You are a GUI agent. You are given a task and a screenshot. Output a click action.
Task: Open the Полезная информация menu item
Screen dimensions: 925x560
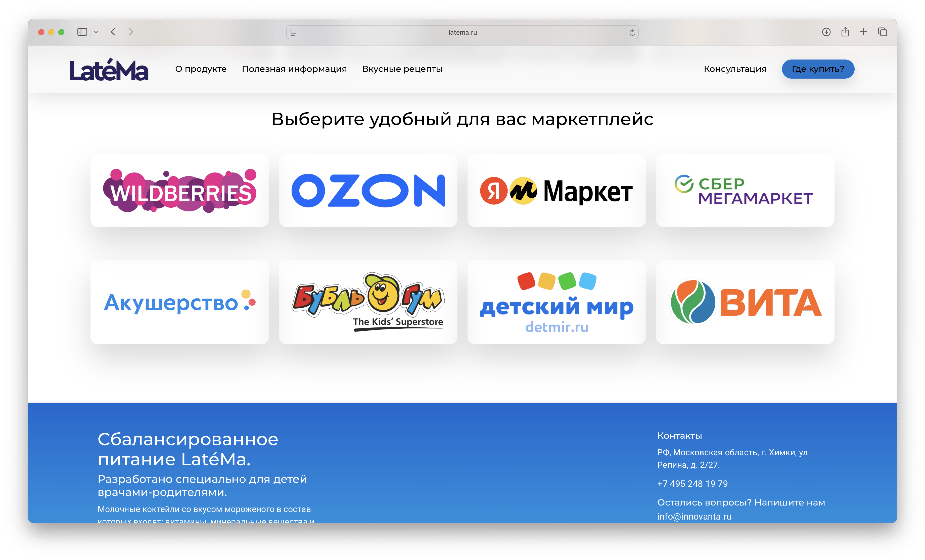coord(294,69)
